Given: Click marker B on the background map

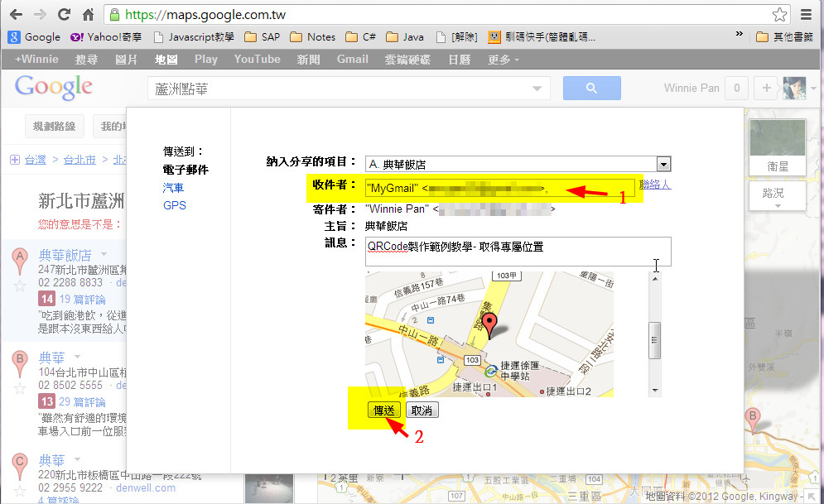Looking at the screenshot, I should [753, 420].
